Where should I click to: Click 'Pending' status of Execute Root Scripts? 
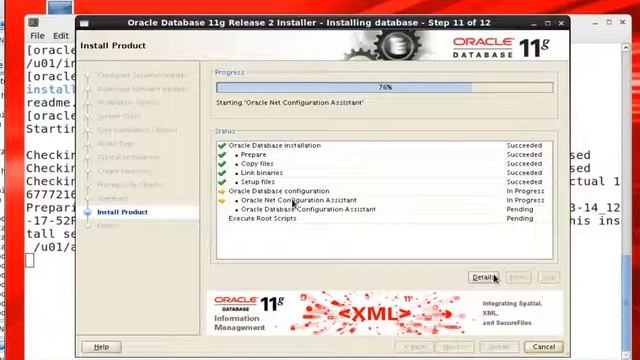(x=520, y=219)
